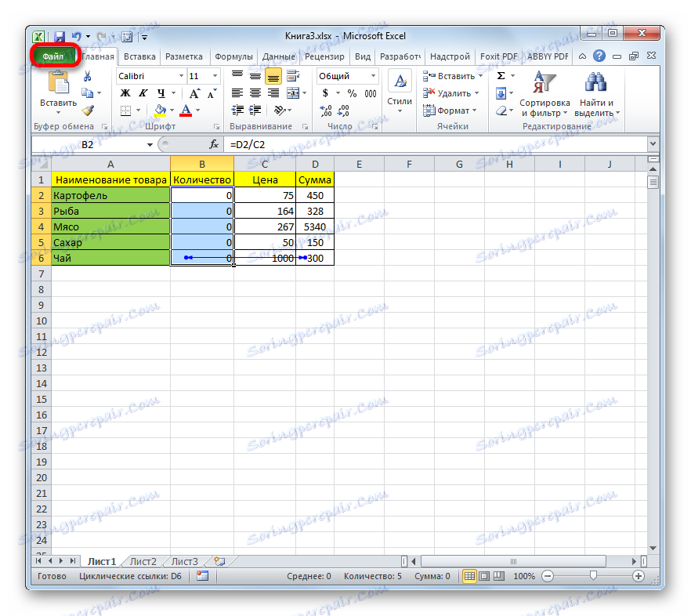Switch to the Вид ribbon tab
This screenshot has height=616, width=691.
[363, 56]
